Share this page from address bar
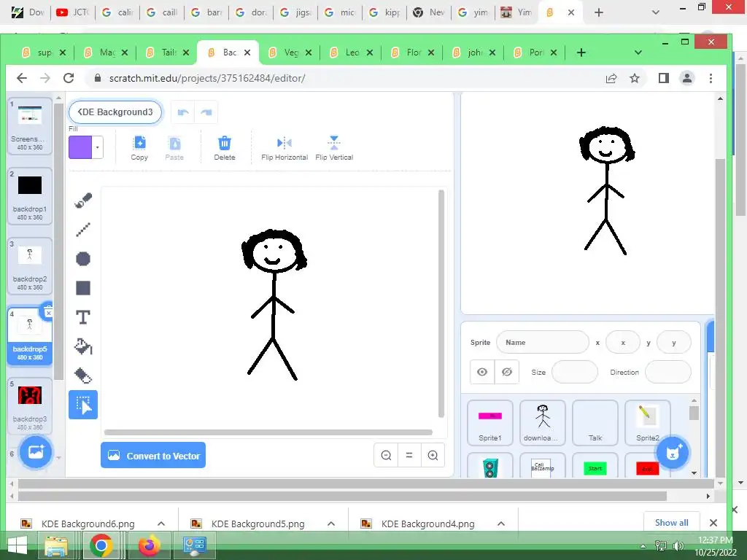Image resolution: width=747 pixels, height=560 pixels. click(611, 78)
